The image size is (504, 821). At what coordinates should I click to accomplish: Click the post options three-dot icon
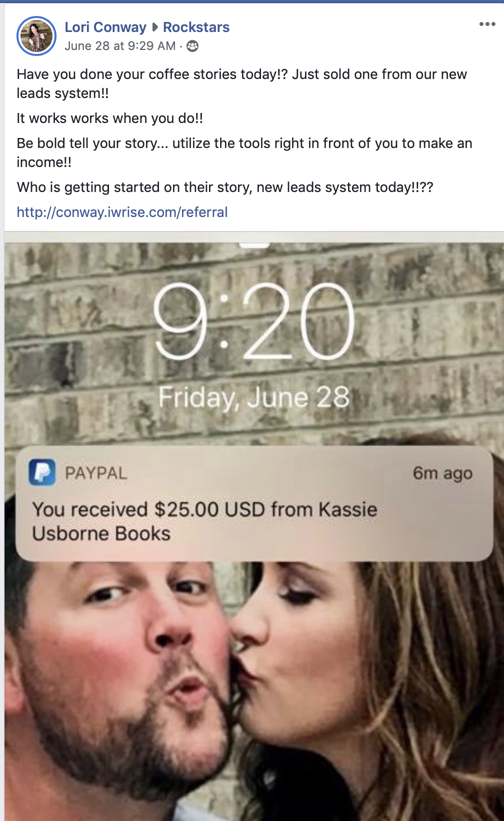(487, 24)
